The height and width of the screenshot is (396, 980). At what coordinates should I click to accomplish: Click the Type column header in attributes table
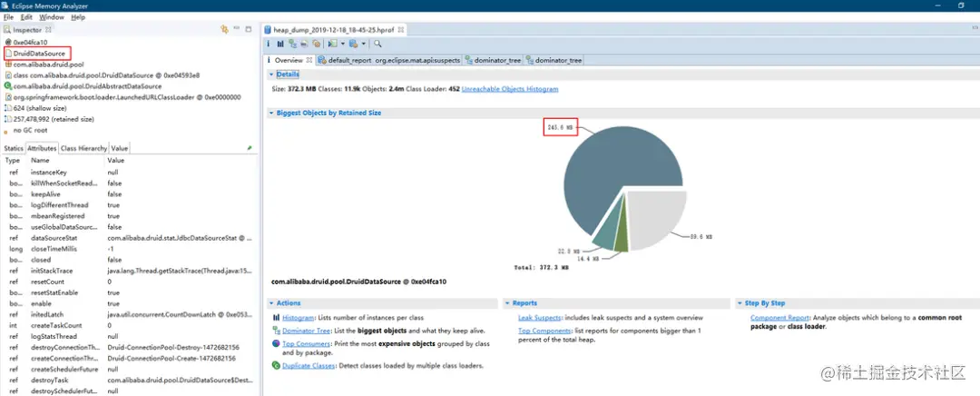(15, 161)
